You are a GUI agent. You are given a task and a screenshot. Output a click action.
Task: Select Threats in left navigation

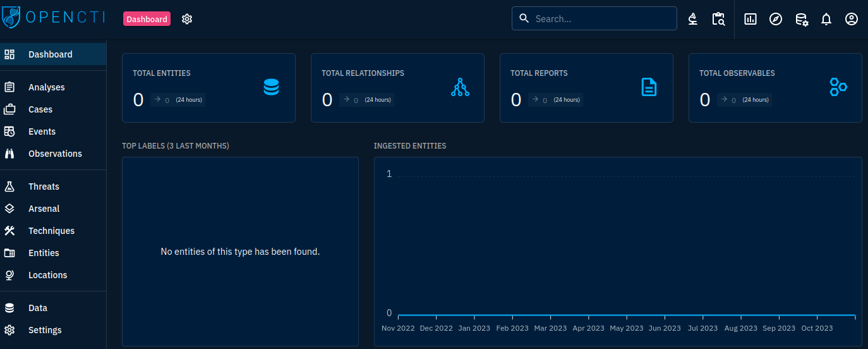(x=44, y=187)
